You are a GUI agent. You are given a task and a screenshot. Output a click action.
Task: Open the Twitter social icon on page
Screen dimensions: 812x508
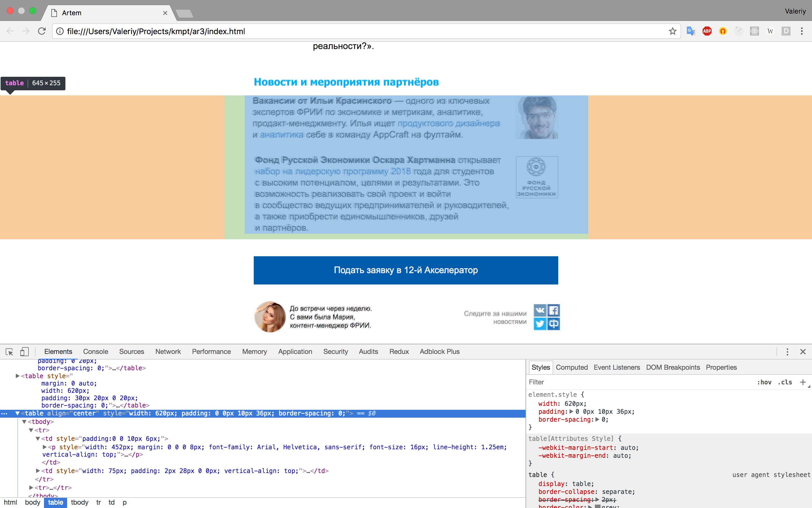pos(540,324)
